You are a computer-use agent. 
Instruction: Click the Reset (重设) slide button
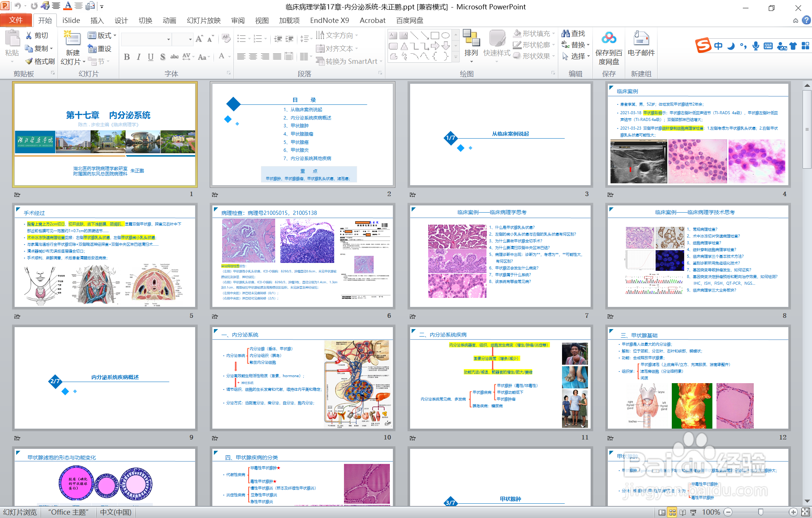pyautogui.click(x=100, y=48)
